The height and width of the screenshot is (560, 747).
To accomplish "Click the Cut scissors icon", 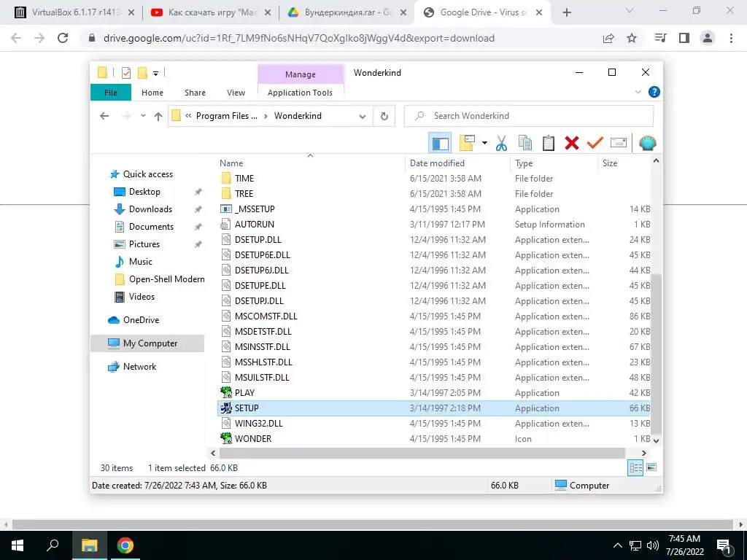I will (501, 143).
